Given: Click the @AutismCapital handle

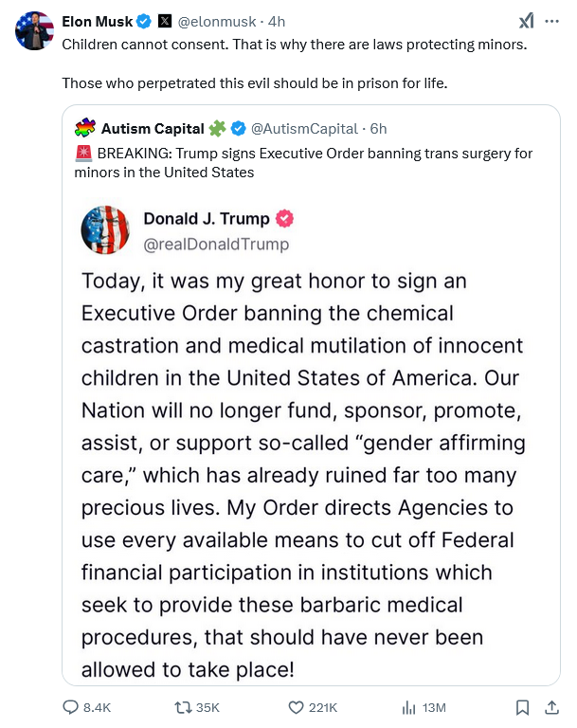Looking at the screenshot, I should [305, 128].
